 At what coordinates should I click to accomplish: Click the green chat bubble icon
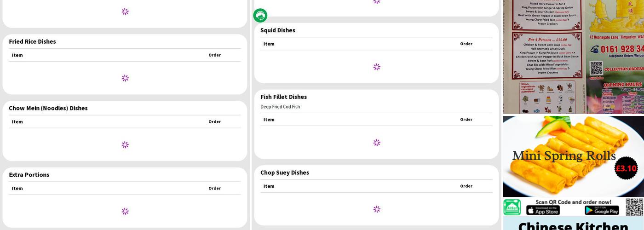coord(260,16)
